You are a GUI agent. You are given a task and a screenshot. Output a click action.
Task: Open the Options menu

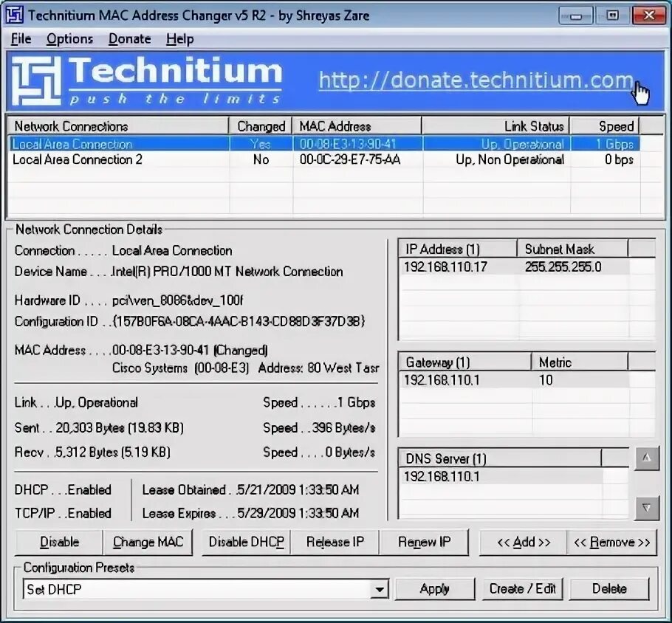tap(70, 39)
